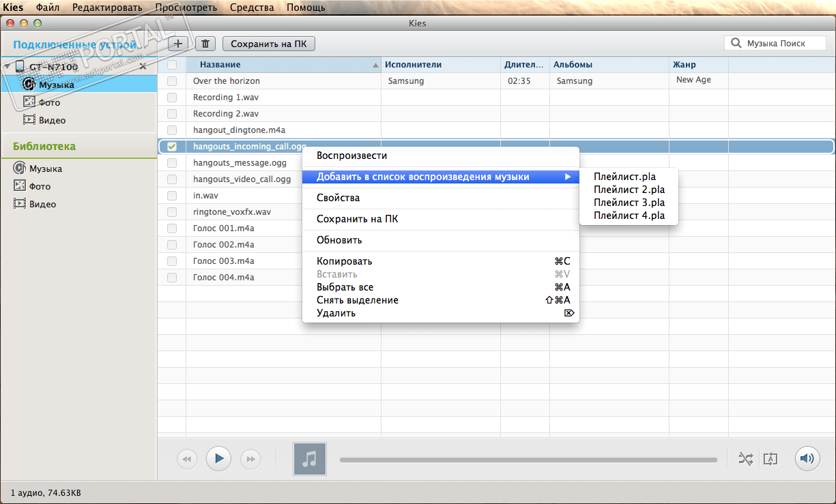The height and width of the screenshot is (504, 836).
Task: Open the Просмотреть menu
Action: coord(186,8)
